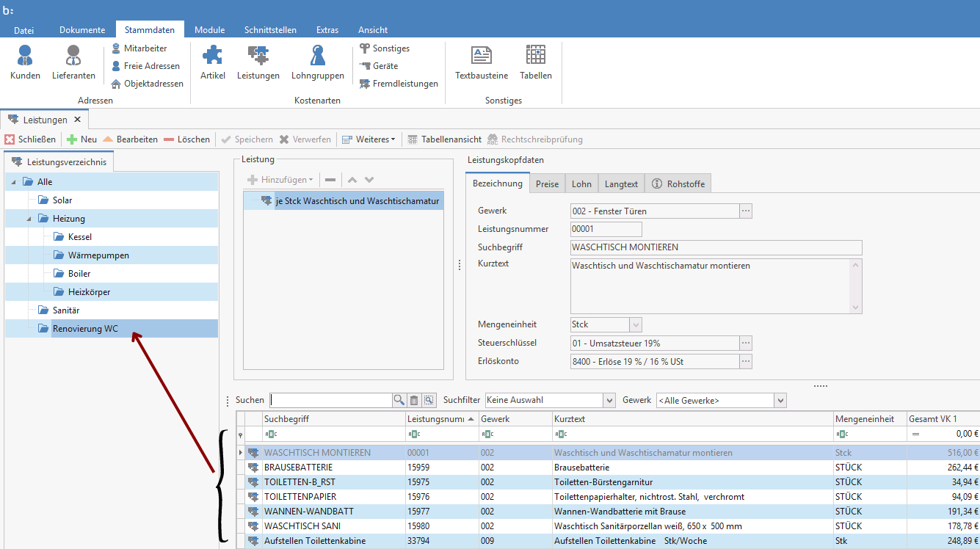Open Kunden in the ribbon
Viewport: 980px width, 549px height.
coord(25,62)
